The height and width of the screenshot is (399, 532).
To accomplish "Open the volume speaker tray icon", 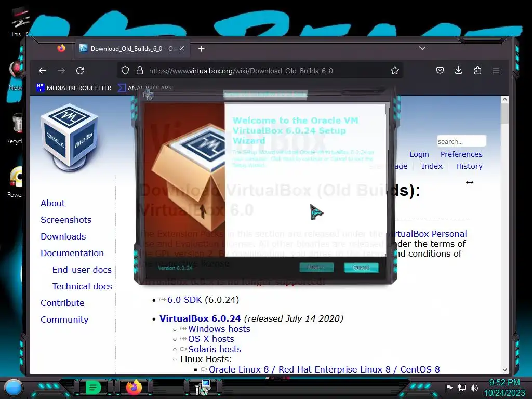I will pos(474,388).
